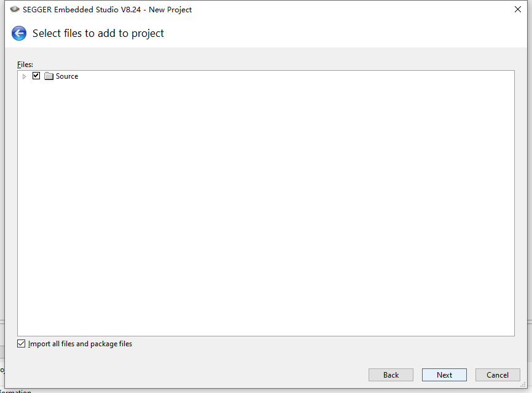The height and width of the screenshot is (393, 532).
Task: Disable Import all files and package files
Action: coord(22,344)
